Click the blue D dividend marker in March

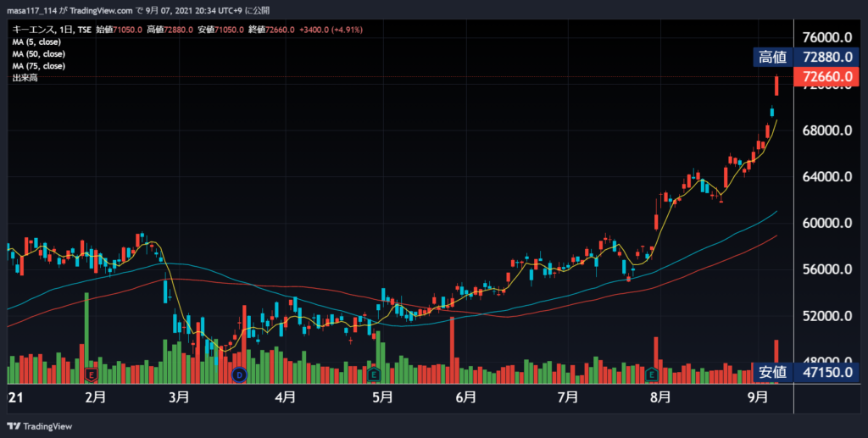[239, 375]
